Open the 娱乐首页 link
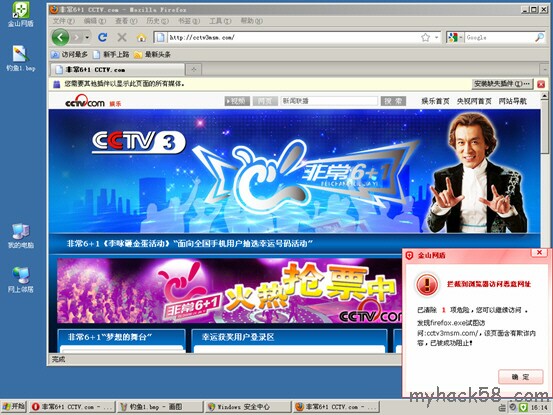The width and height of the screenshot is (553, 415). click(435, 101)
